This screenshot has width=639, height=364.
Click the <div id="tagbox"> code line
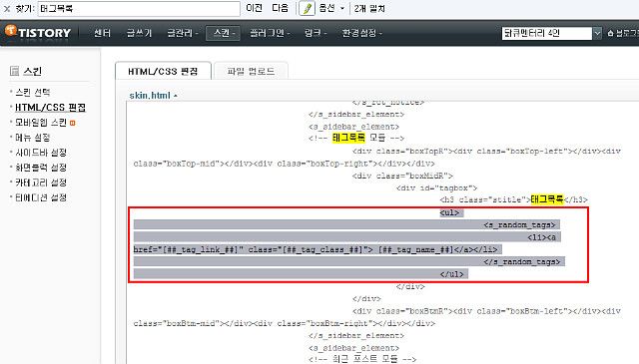tap(436, 187)
